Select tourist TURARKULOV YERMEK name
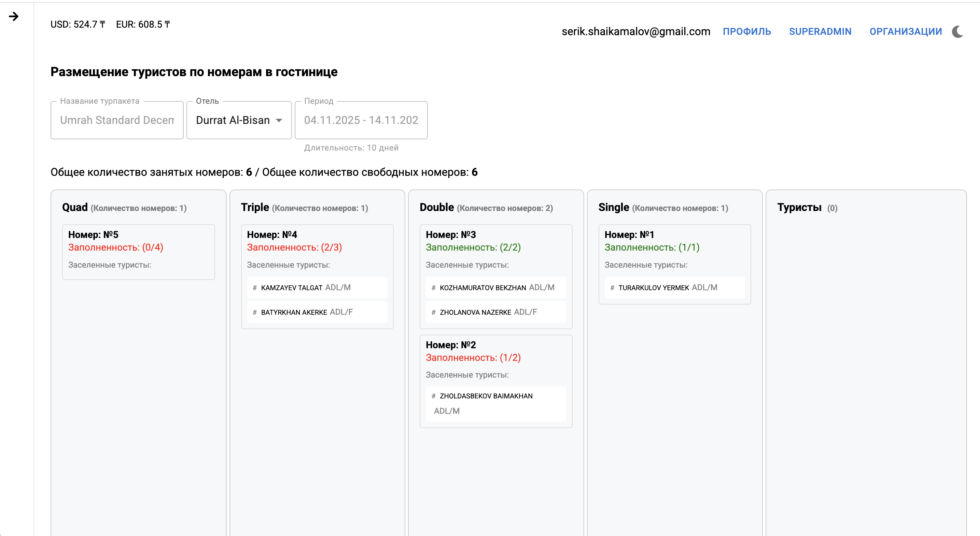The image size is (980, 536). [654, 288]
